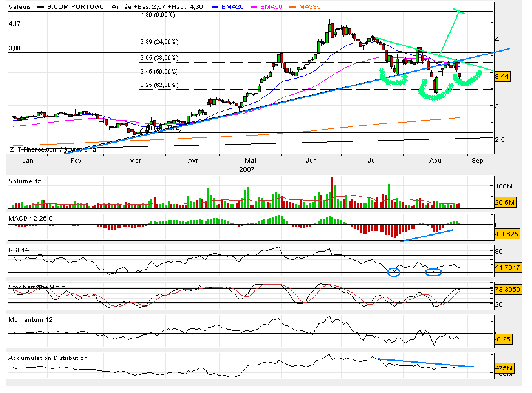Select the B.COM.PORTUGU legend label
Viewport: 532px width, 393px height.
[x=76, y=7]
